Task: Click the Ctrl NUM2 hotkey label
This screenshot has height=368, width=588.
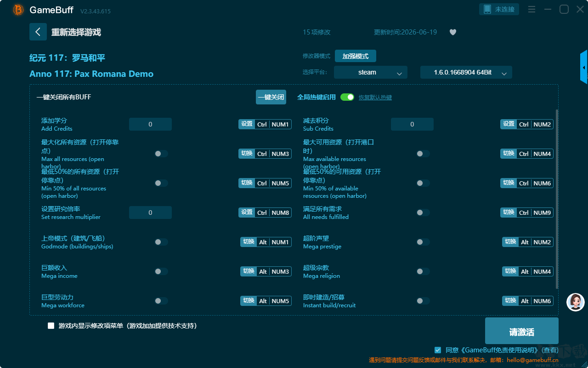Action: tap(535, 124)
